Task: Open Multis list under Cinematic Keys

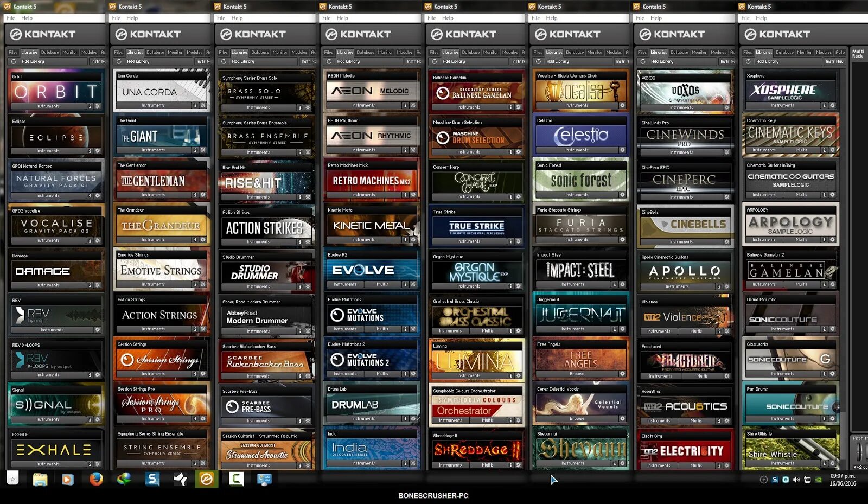Action: (x=801, y=150)
